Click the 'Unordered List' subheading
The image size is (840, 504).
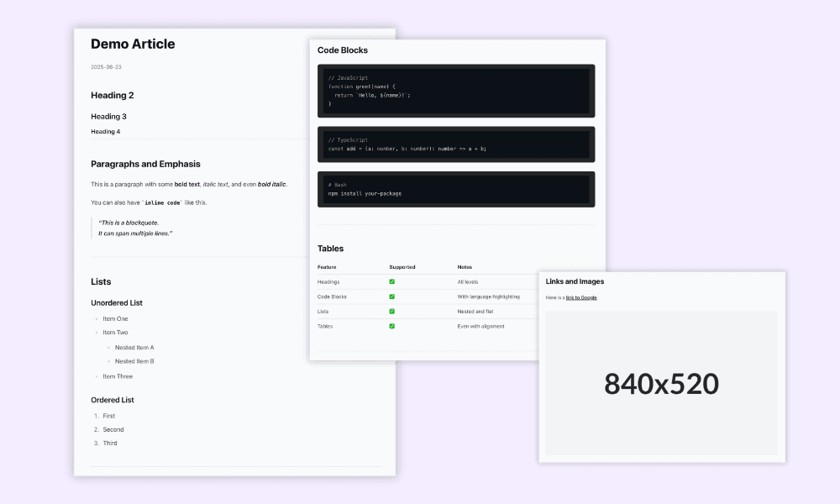pos(117,303)
